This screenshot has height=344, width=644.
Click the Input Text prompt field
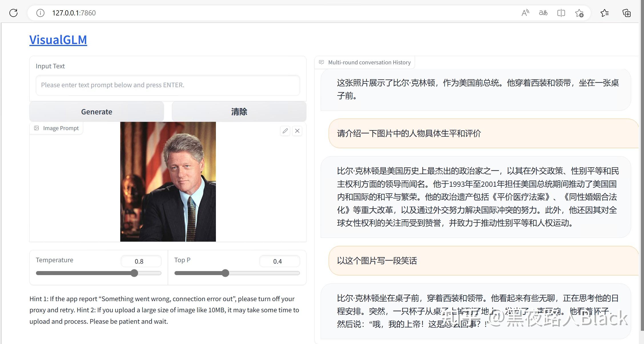(x=168, y=85)
